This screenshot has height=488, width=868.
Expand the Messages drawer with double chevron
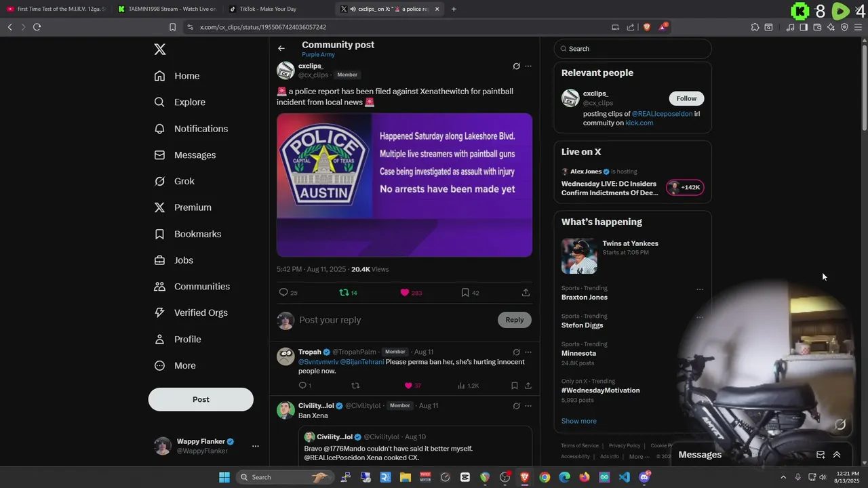pos(837,455)
